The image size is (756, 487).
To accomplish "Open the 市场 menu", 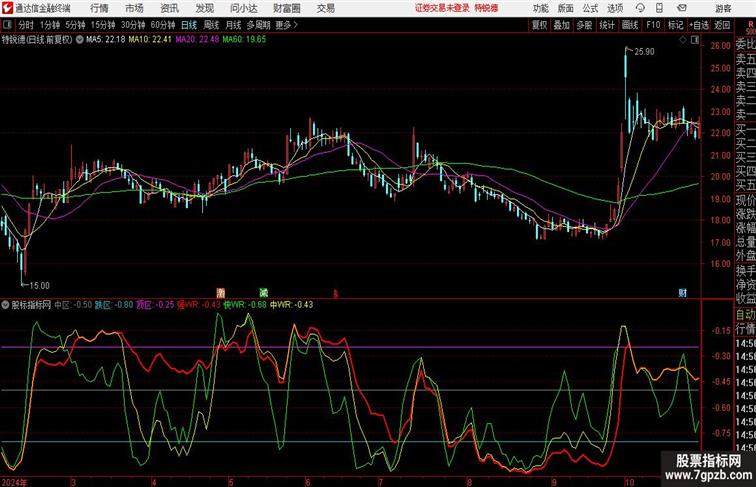I will [134, 8].
